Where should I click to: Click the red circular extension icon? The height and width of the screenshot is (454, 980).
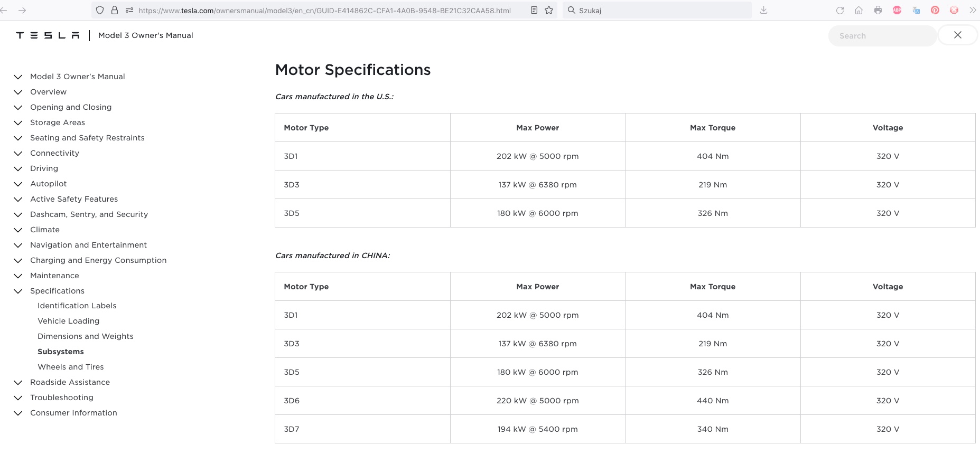click(x=954, y=10)
